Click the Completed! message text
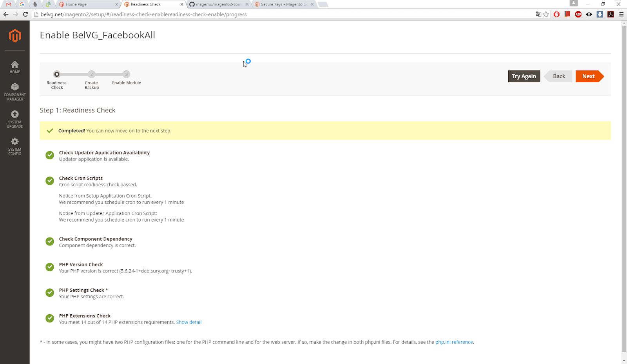 [115, 131]
